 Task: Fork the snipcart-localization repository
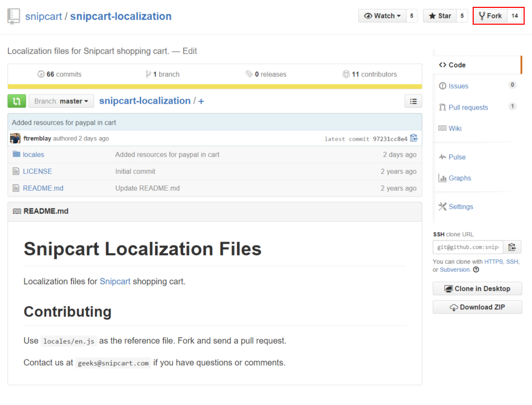pos(491,16)
